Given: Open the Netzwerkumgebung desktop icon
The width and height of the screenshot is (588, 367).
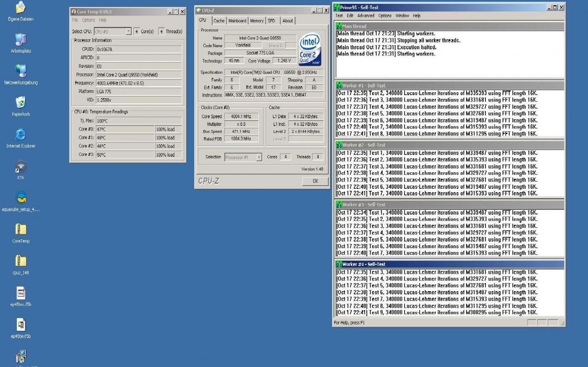Looking at the screenshot, I should click(21, 71).
